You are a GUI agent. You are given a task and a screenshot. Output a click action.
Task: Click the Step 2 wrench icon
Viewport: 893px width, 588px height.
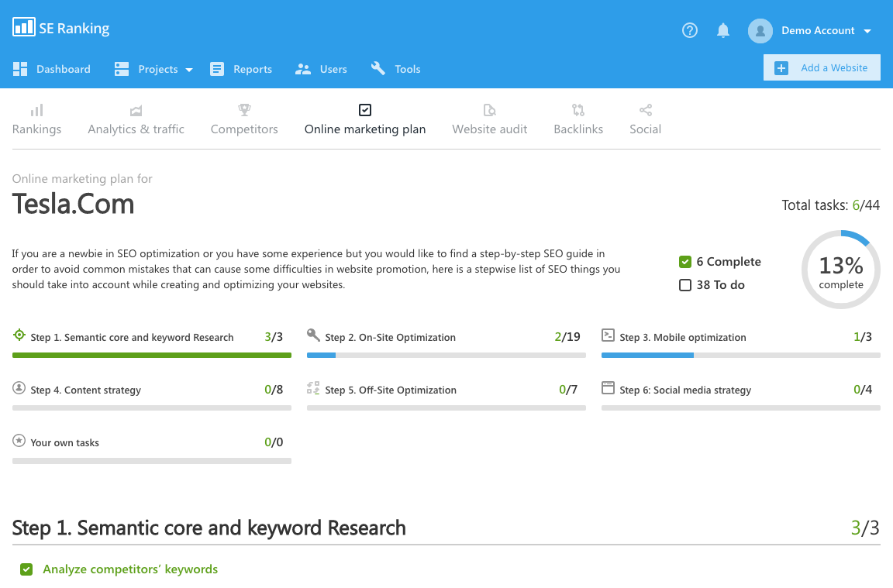[313, 335]
